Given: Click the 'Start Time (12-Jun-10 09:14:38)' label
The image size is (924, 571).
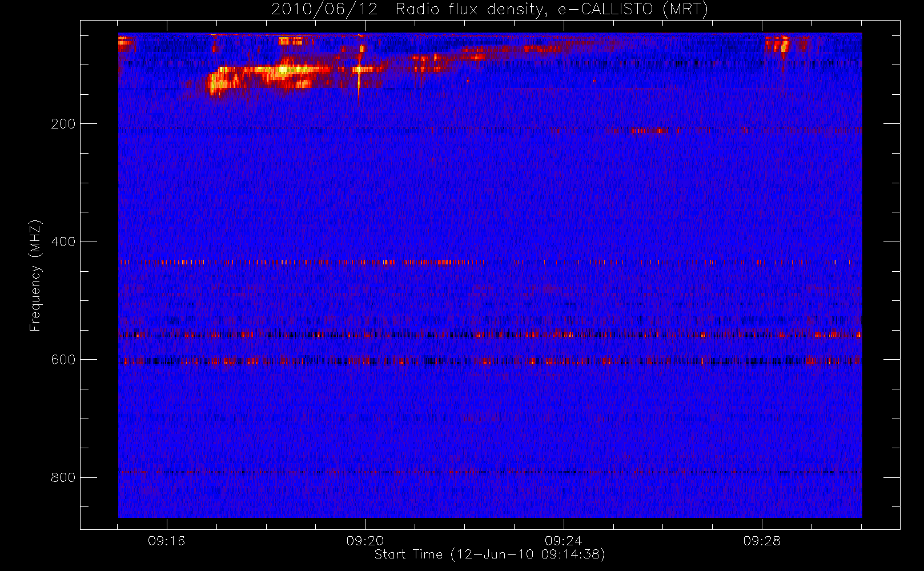Looking at the screenshot, I should click(x=489, y=554).
